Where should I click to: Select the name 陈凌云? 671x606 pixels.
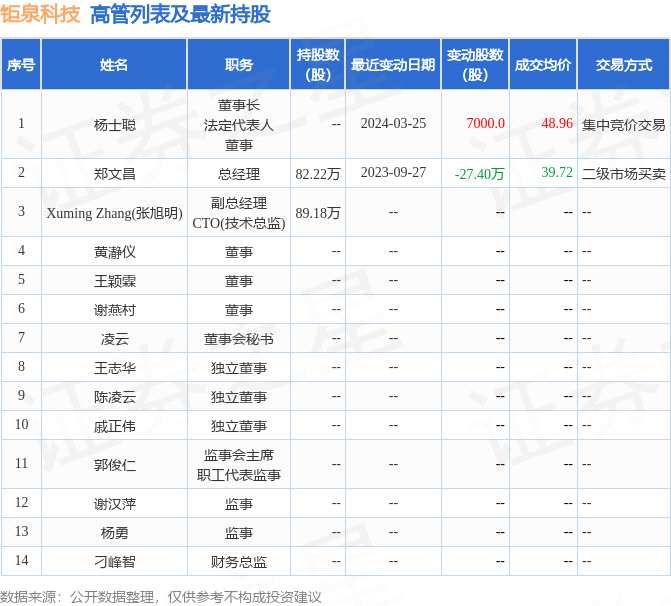tap(114, 397)
